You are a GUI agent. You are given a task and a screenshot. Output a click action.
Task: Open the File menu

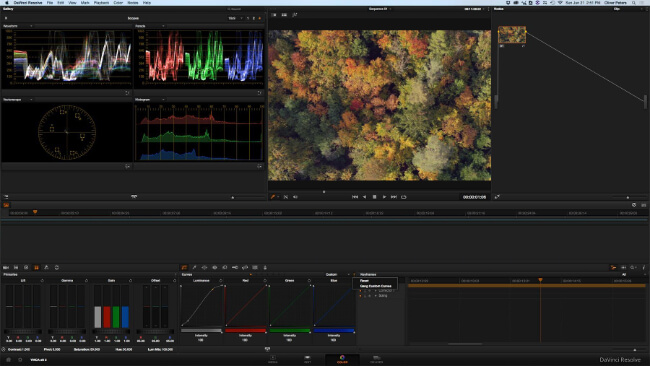[50, 2]
